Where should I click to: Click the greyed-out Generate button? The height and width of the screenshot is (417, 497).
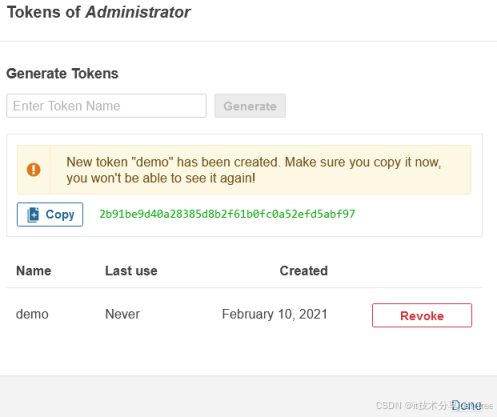250,106
